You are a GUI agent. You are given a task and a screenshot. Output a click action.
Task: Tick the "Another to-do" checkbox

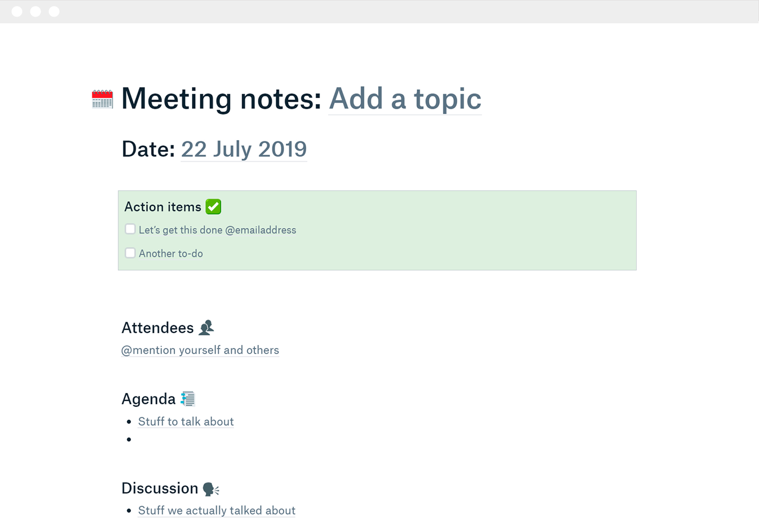130,253
